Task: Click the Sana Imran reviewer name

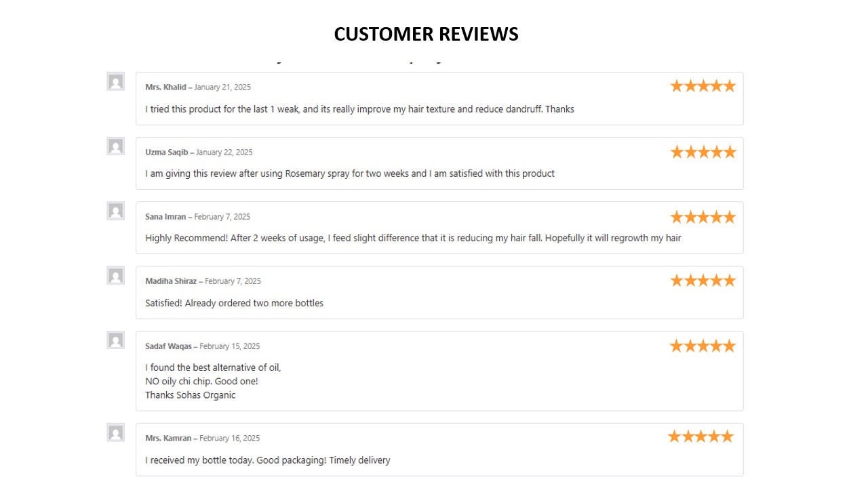Action: (x=165, y=217)
